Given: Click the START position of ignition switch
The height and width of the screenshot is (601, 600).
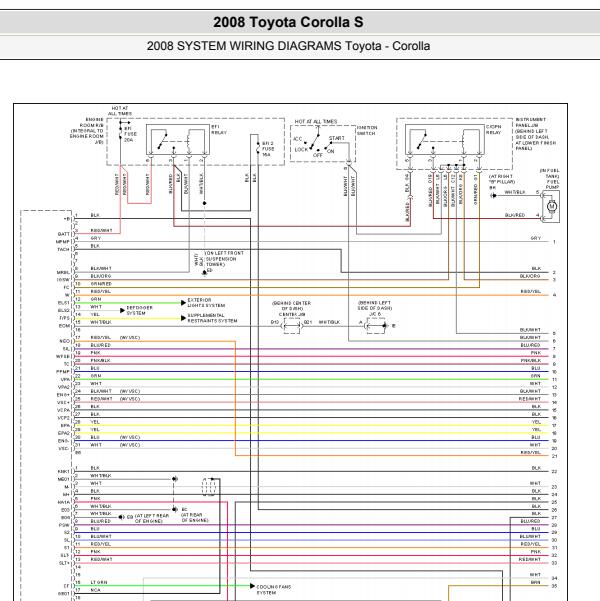Looking at the screenshot, I should (337, 138).
